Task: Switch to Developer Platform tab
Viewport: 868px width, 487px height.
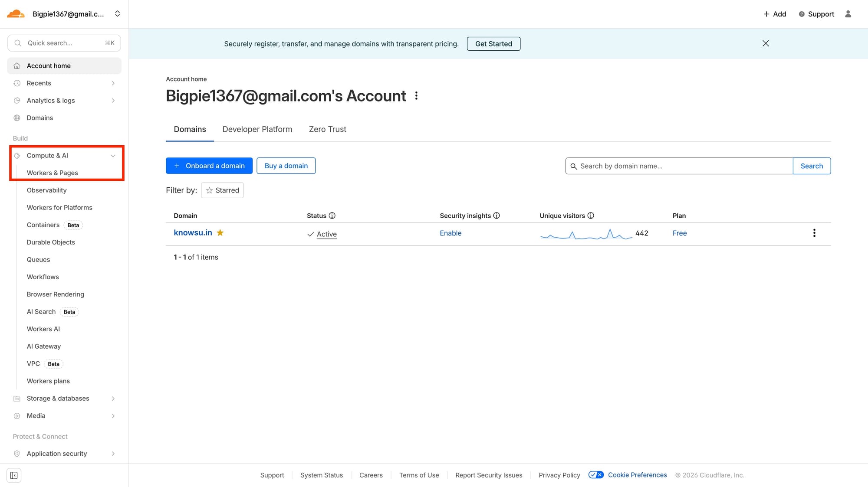Action: [257, 129]
